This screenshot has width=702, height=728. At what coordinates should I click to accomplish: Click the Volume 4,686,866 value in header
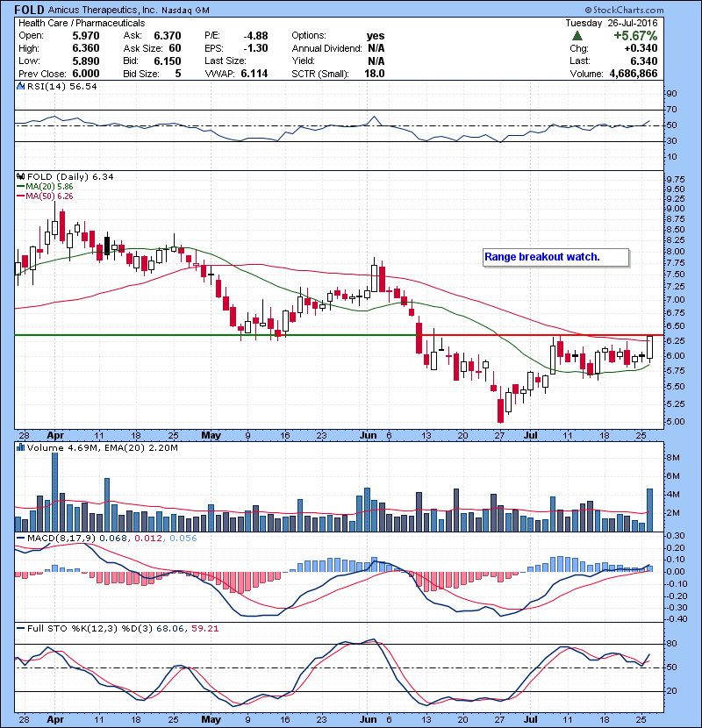coord(634,74)
